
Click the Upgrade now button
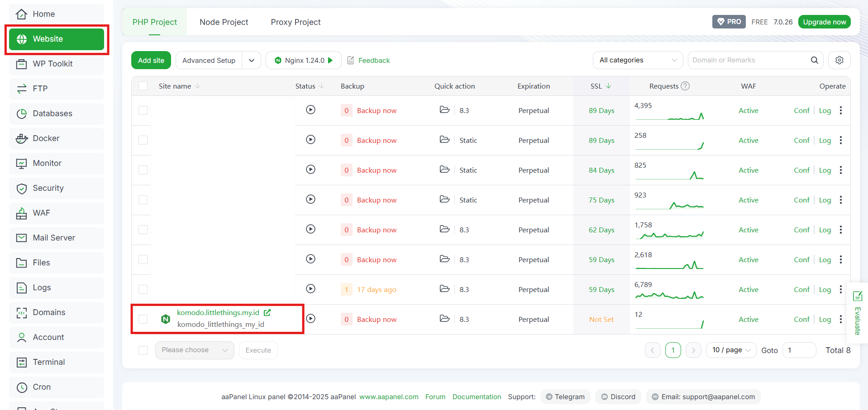[824, 22]
